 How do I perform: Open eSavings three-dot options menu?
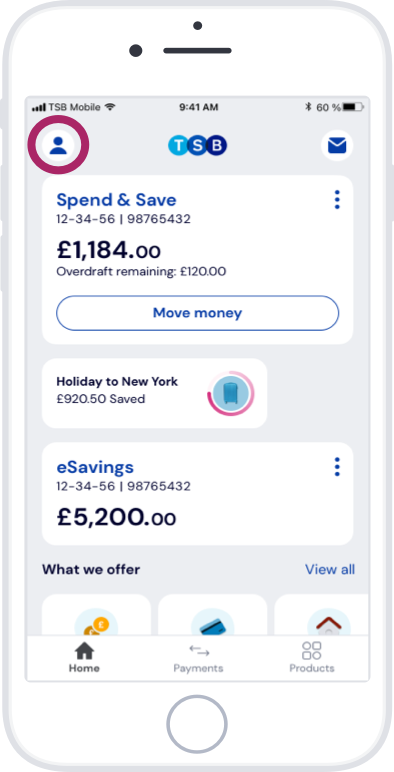pyautogui.click(x=337, y=466)
